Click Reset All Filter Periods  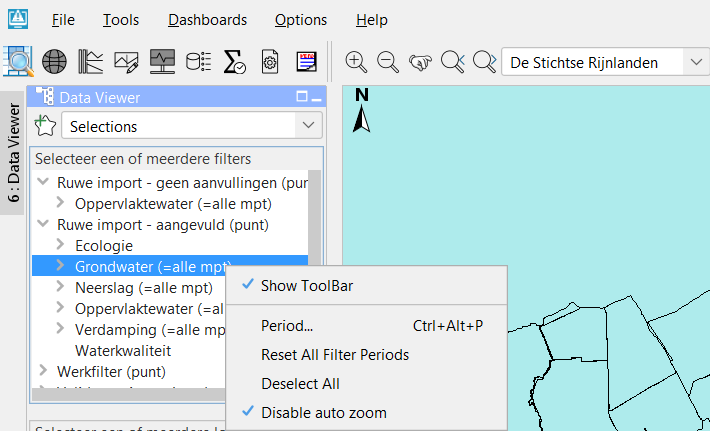[334, 355]
